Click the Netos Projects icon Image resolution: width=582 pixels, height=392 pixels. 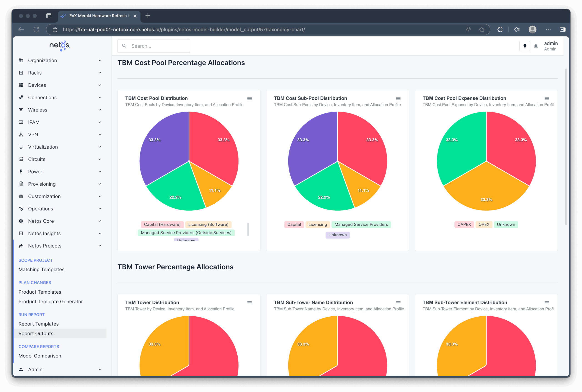[21, 246]
